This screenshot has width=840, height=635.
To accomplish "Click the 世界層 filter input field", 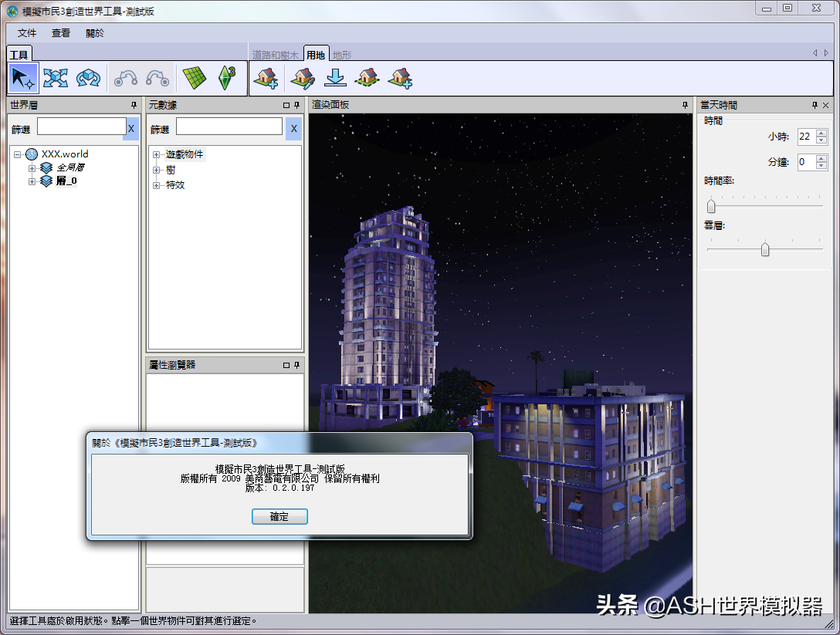I will click(x=81, y=127).
